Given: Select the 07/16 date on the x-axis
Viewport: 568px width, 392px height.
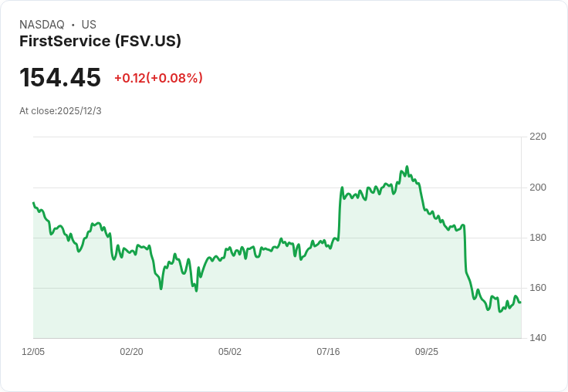Looking at the screenshot, I should (328, 352).
